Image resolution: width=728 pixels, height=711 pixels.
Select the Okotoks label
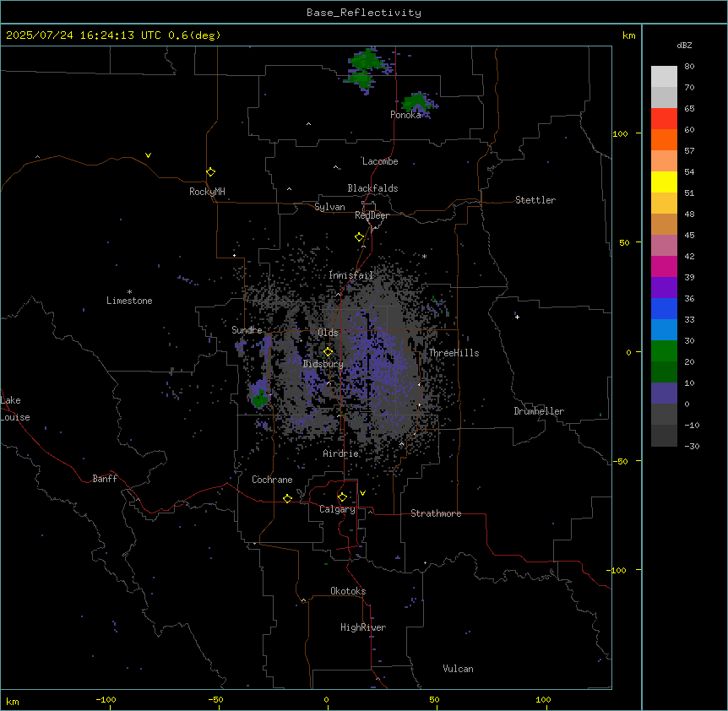pyautogui.click(x=348, y=591)
